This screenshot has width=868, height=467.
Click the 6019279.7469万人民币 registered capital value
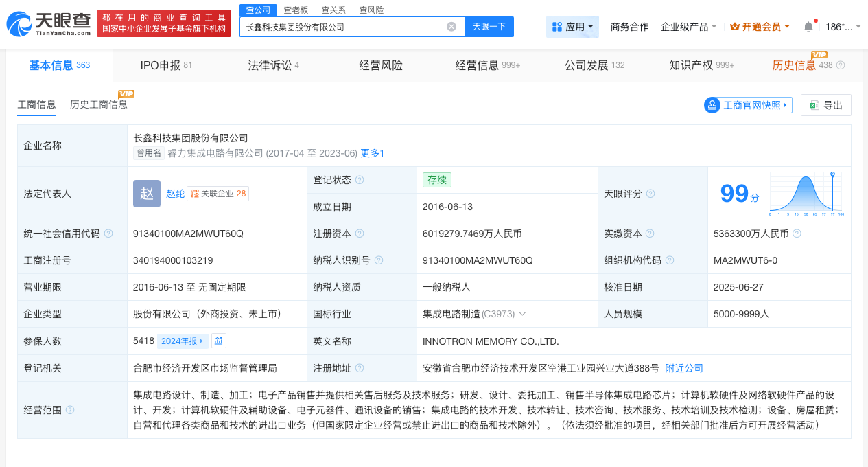pyautogui.click(x=472, y=233)
